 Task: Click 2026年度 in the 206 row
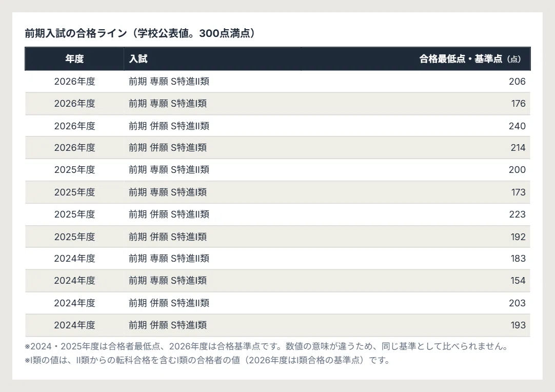(x=75, y=82)
